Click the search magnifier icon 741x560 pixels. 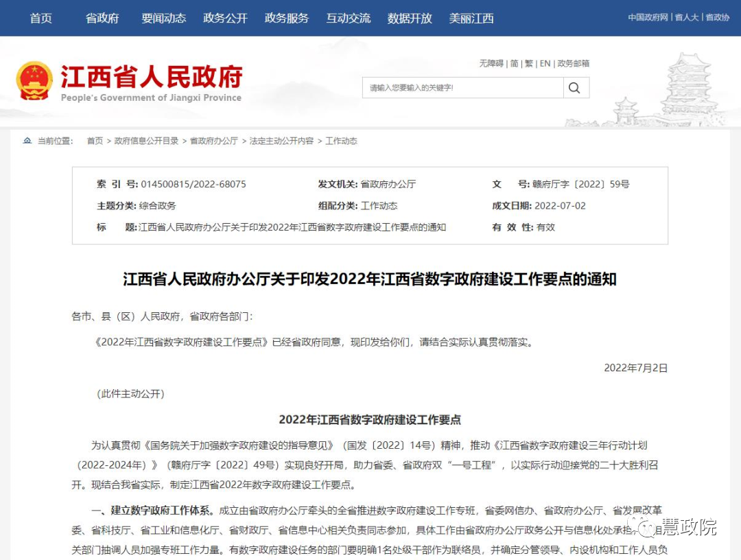click(x=575, y=88)
